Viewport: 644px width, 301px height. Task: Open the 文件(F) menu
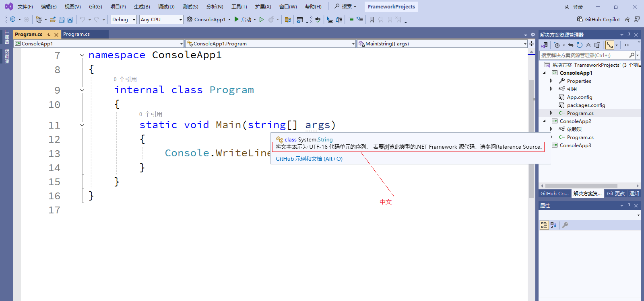click(25, 7)
